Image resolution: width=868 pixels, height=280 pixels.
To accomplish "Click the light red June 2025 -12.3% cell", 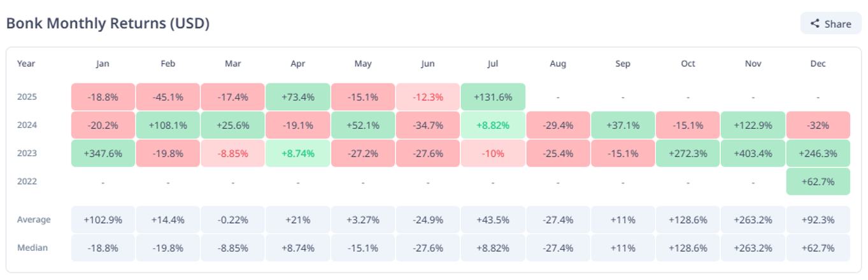I will click(428, 97).
